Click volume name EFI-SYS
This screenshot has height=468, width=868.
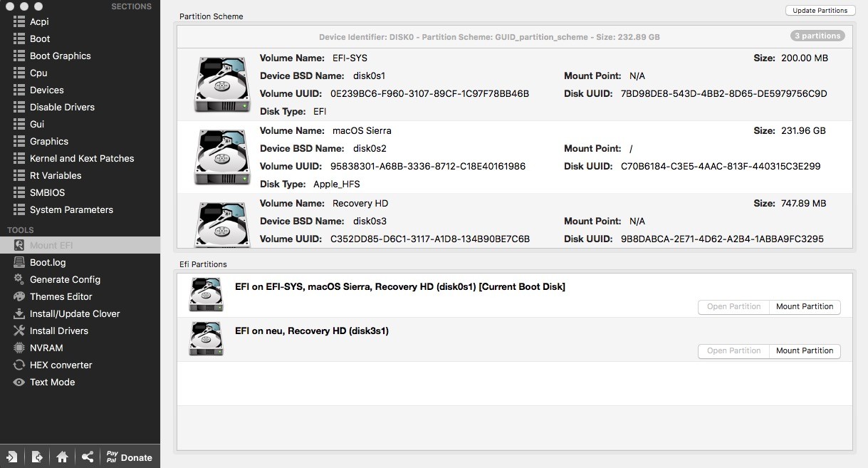pyautogui.click(x=350, y=58)
